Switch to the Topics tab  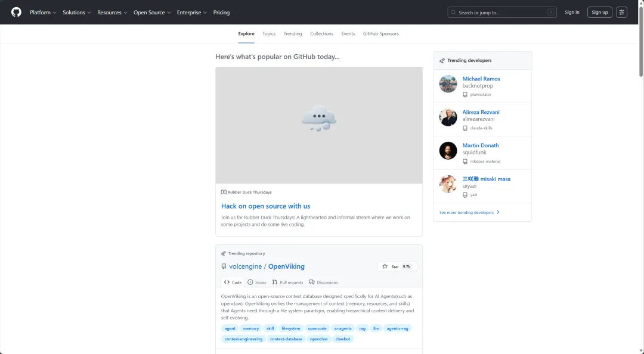point(269,34)
